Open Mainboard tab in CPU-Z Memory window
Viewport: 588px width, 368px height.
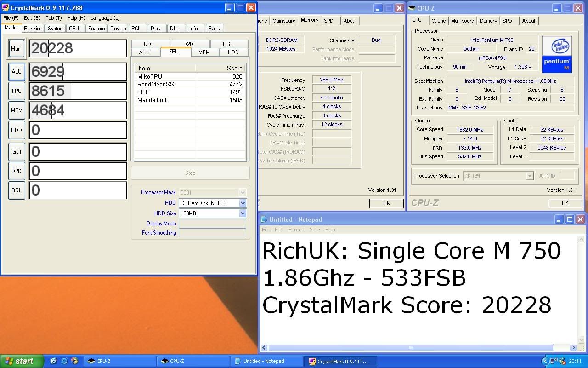coord(284,21)
